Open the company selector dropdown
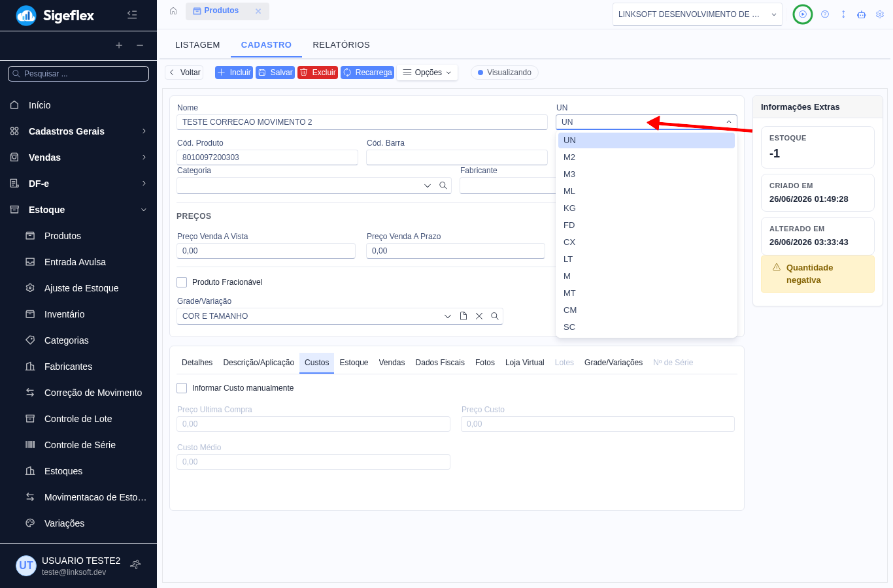 [698, 14]
